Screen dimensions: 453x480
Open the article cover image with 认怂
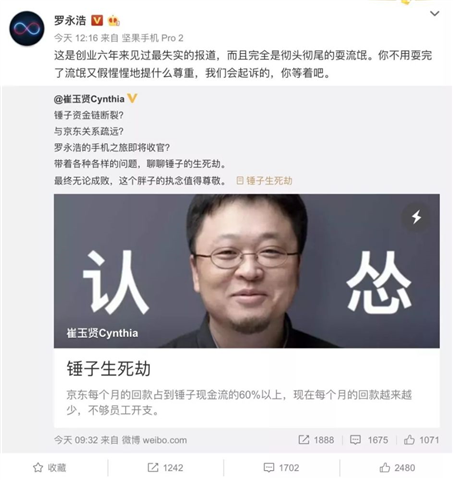pos(247,271)
